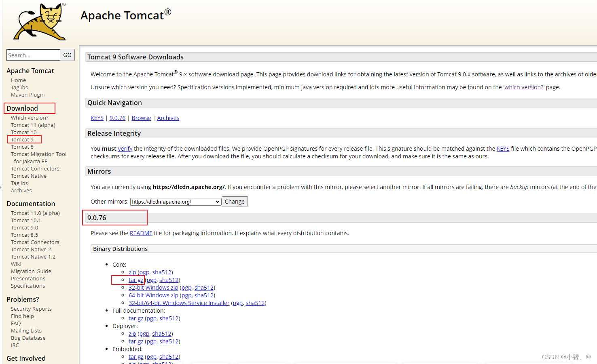This screenshot has width=597, height=364.
Task: Click the Change mirror button
Action: [x=235, y=201]
